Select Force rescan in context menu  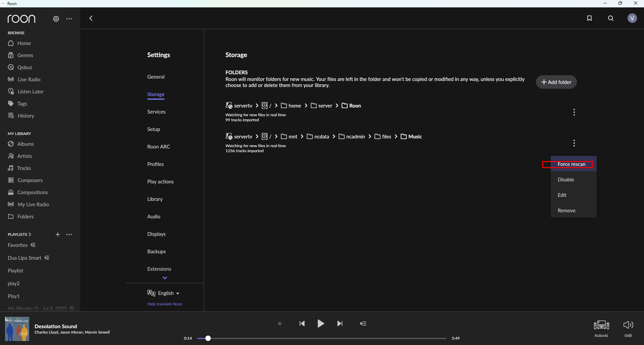click(571, 164)
